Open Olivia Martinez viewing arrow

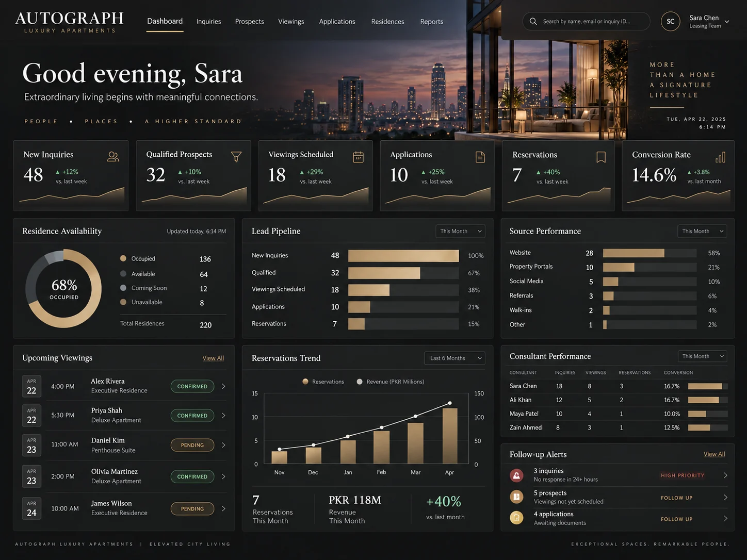click(x=223, y=476)
